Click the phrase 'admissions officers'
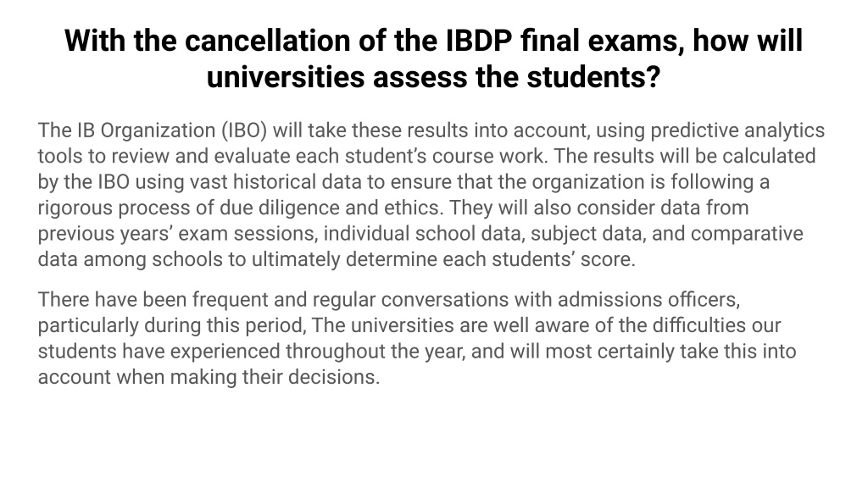 (x=648, y=299)
